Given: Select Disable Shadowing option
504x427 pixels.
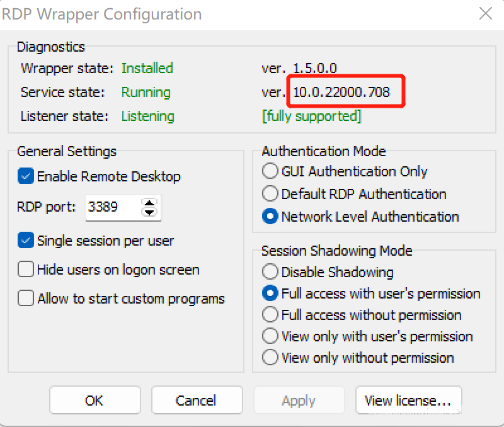Looking at the screenshot, I should pos(270,271).
